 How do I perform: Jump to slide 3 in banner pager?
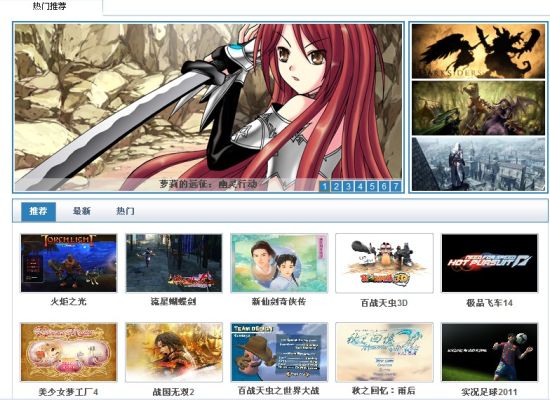(348, 186)
